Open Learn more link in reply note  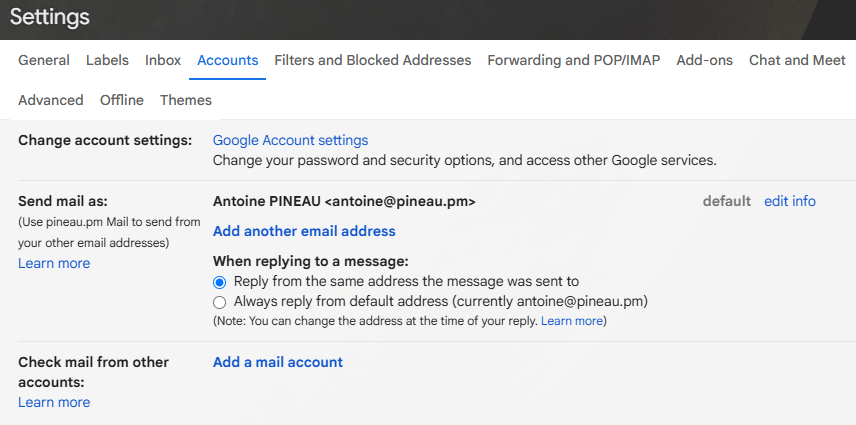coord(572,321)
